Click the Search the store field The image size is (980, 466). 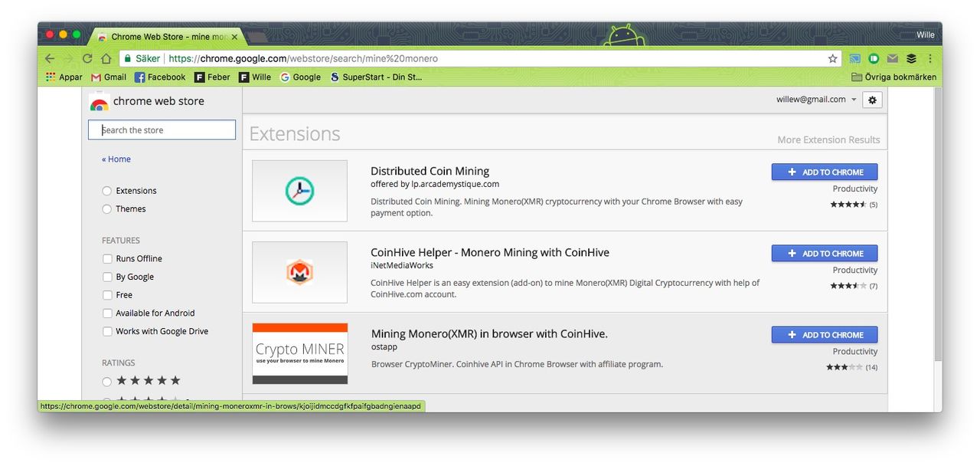click(162, 130)
